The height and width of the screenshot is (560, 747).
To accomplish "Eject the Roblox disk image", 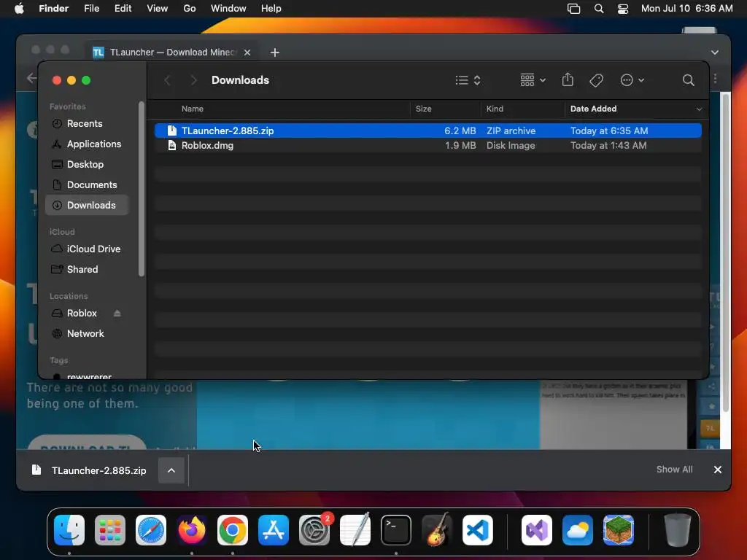I will tap(117, 314).
